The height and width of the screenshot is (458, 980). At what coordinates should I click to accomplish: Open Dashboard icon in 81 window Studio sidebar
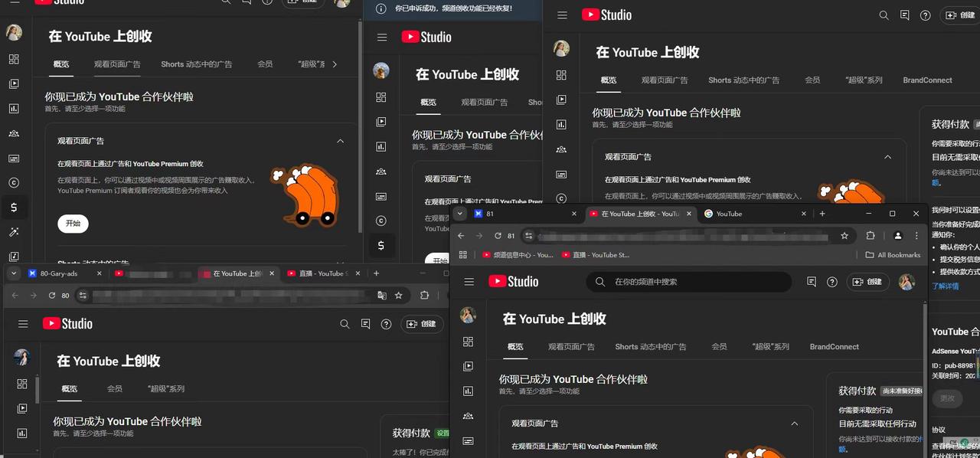point(469,342)
